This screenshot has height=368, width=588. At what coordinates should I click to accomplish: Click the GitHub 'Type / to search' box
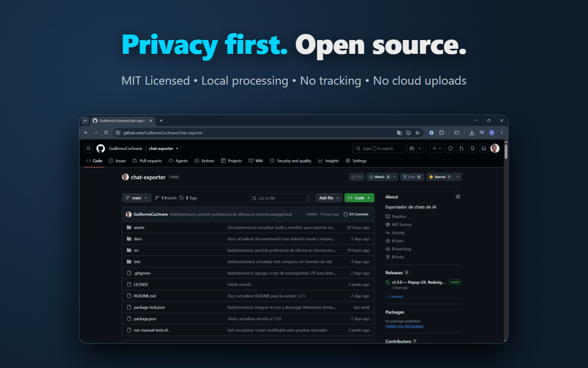pos(379,148)
